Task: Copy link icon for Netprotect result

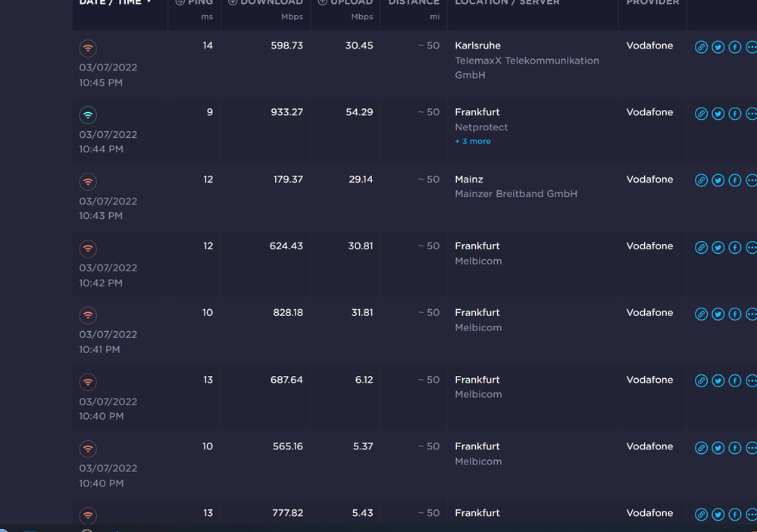Action: click(701, 114)
